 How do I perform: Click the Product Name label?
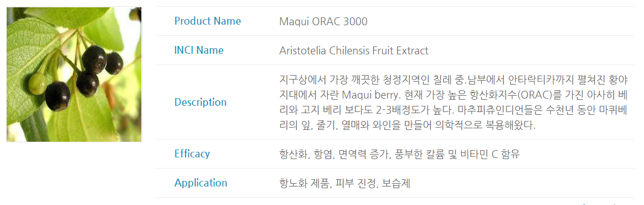(208, 21)
